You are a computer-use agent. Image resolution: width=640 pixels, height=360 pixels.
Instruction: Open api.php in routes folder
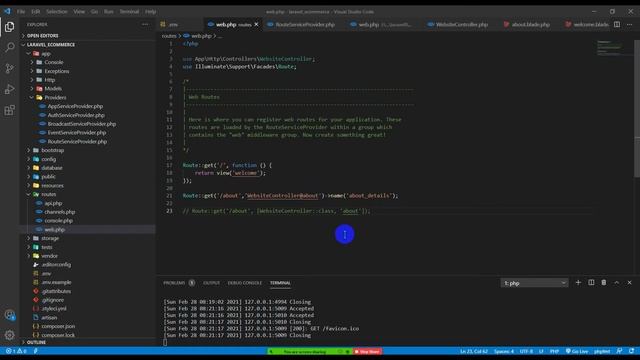[x=53, y=203]
